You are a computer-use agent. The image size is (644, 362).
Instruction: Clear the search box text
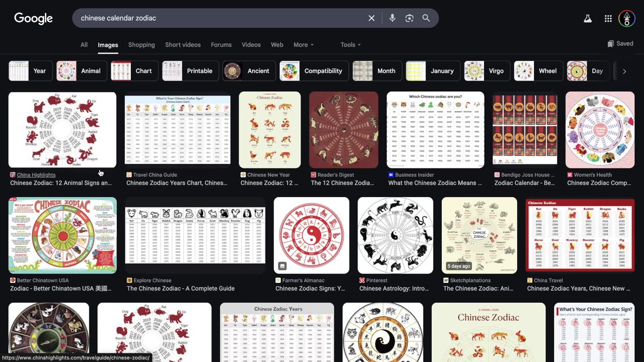(x=371, y=18)
